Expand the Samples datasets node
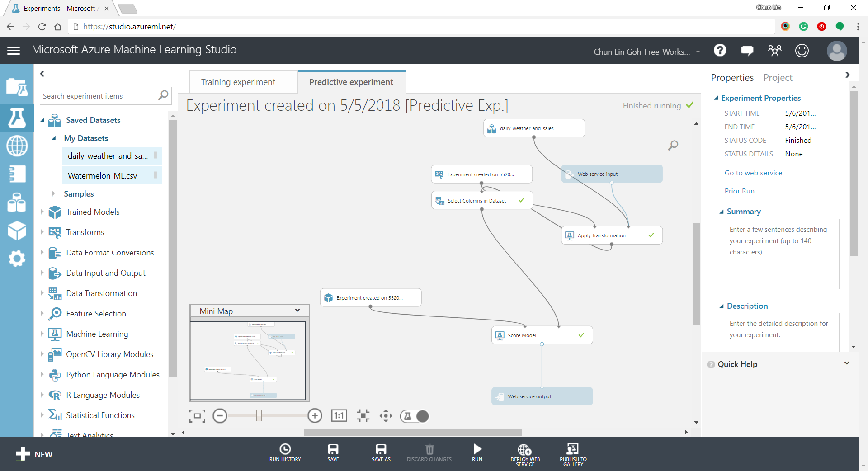868x471 pixels. pos(53,194)
